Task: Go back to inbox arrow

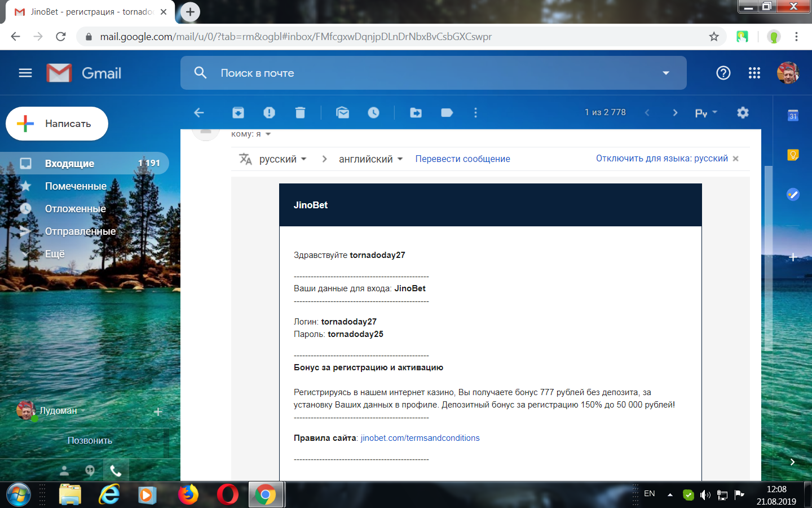Action: [199, 112]
